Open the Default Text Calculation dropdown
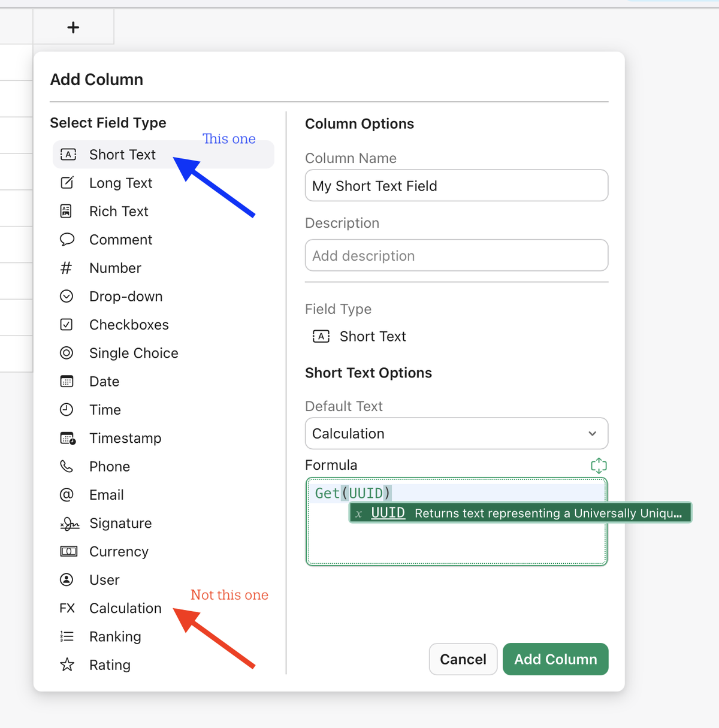This screenshot has width=719, height=728. (x=457, y=433)
